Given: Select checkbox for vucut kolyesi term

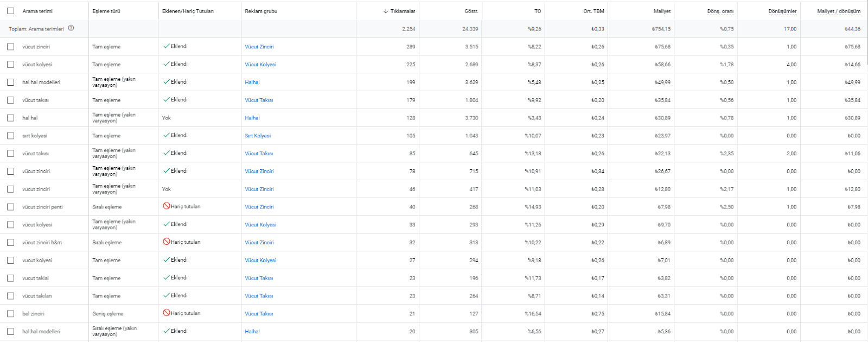Looking at the screenshot, I should pos(10,261).
